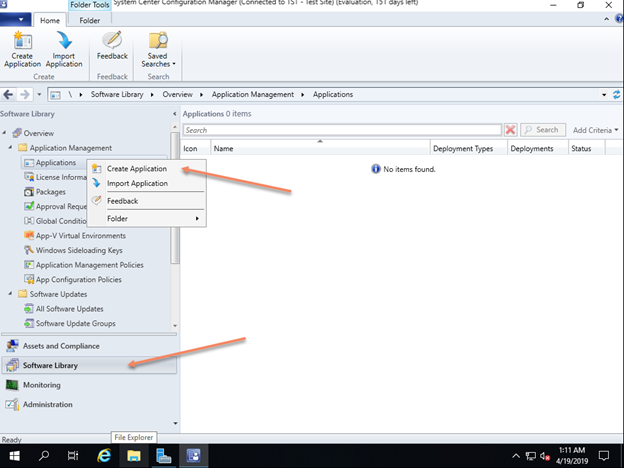
Task: Click the navigation tree vertical scrollbar
Action: 175,198
